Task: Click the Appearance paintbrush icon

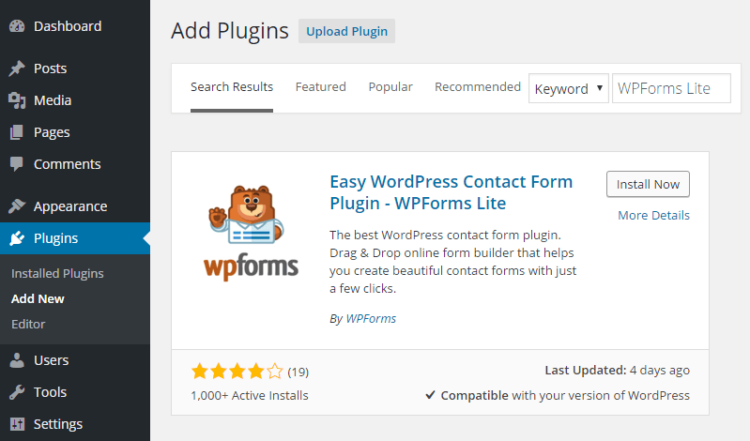Action: tap(17, 207)
